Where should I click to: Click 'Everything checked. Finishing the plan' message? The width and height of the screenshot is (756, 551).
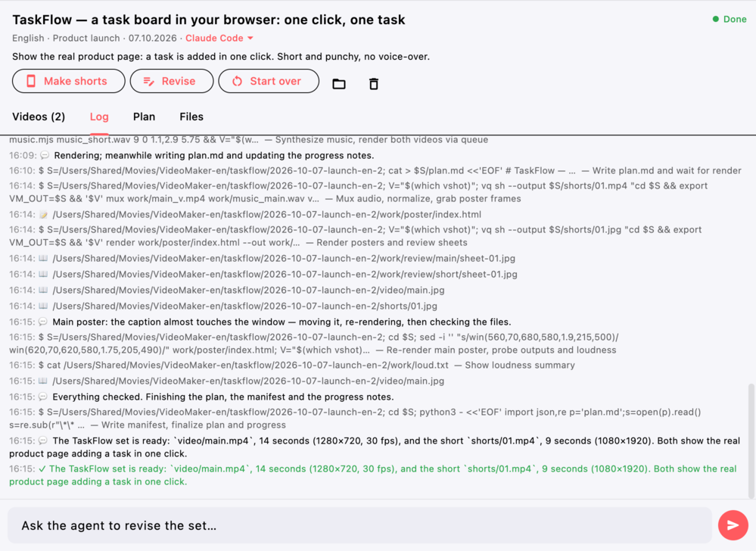pyautogui.click(x=222, y=397)
